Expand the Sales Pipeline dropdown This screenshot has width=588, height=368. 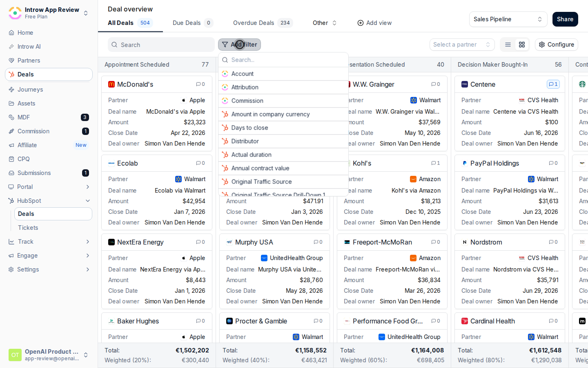[508, 19]
